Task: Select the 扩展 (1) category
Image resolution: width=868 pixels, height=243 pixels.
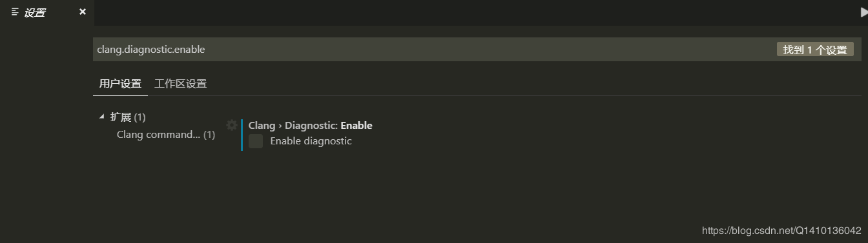Action: click(x=128, y=117)
